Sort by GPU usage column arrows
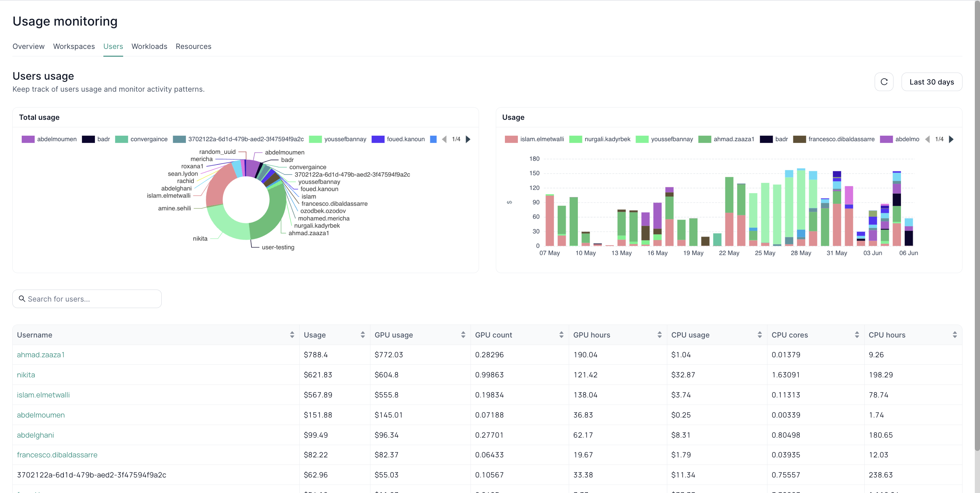The height and width of the screenshot is (493, 980). click(463, 335)
